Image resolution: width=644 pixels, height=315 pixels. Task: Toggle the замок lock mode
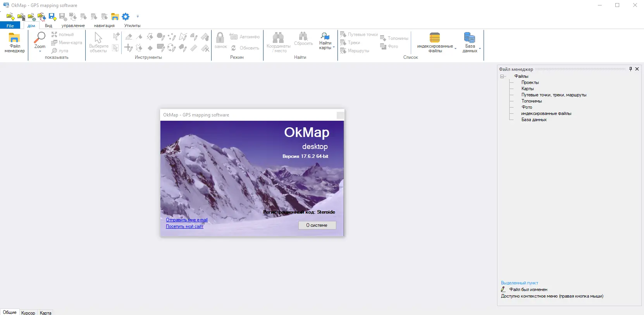coord(220,41)
